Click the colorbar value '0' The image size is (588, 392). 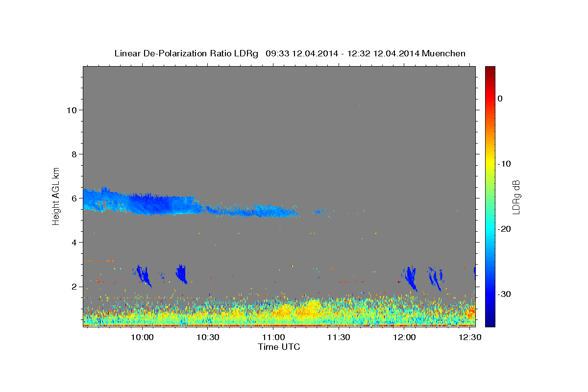[500, 98]
